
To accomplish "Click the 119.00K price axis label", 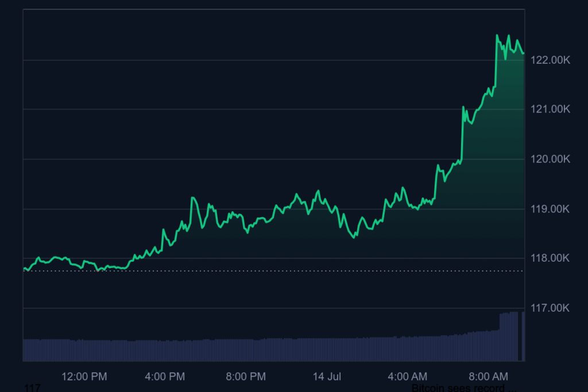I will click(x=550, y=209).
